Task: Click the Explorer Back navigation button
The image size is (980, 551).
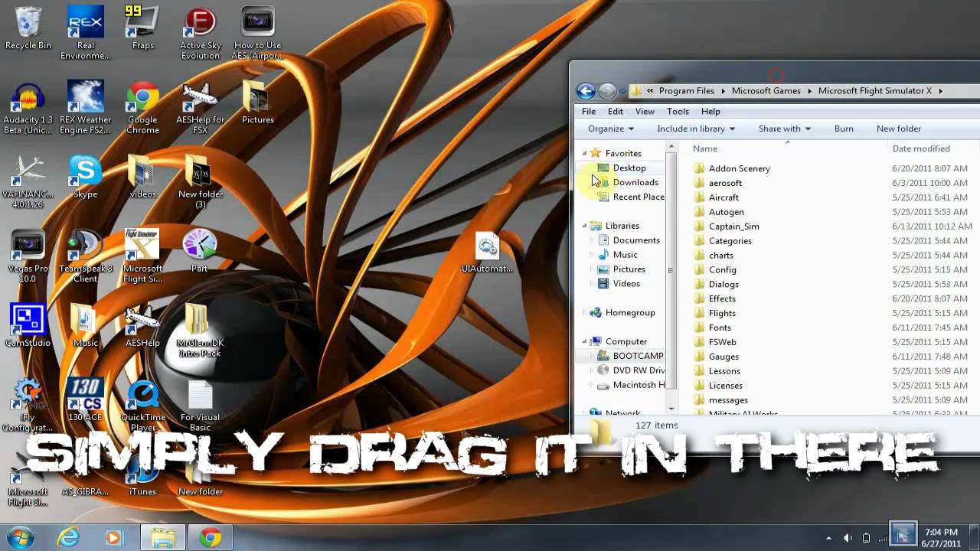Action: (586, 91)
